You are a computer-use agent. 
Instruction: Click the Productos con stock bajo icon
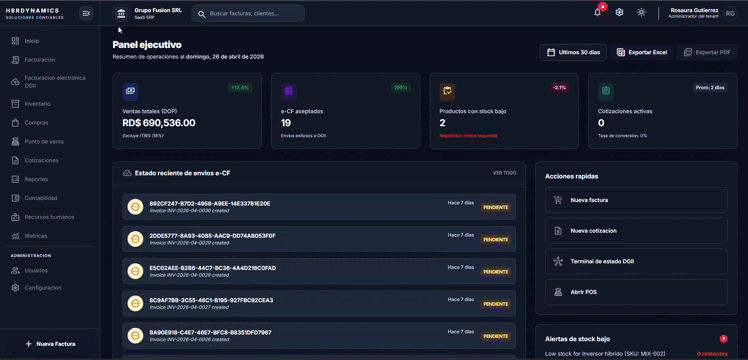[447, 92]
